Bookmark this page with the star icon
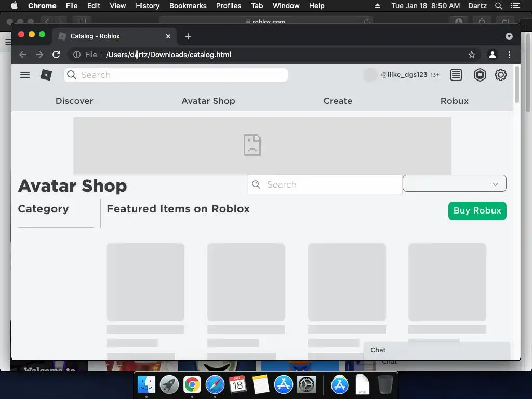Image resolution: width=532 pixels, height=399 pixels. pyautogui.click(x=472, y=55)
